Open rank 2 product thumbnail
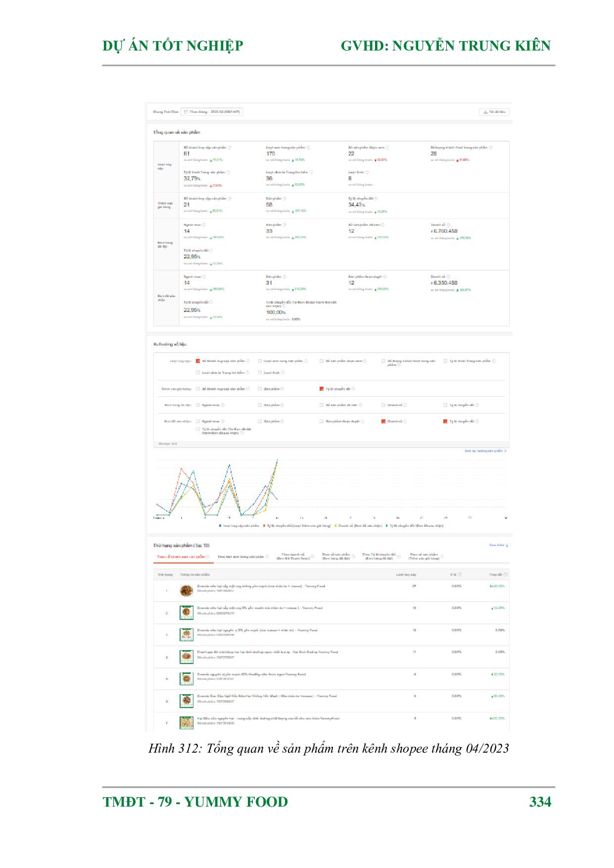This screenshot has height=868, width=614. [x=187, y=613]
